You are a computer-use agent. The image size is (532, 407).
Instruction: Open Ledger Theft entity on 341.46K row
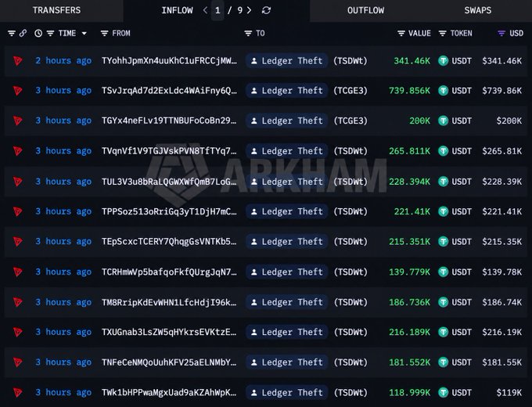pyautogui.click(x=286, y=61)
